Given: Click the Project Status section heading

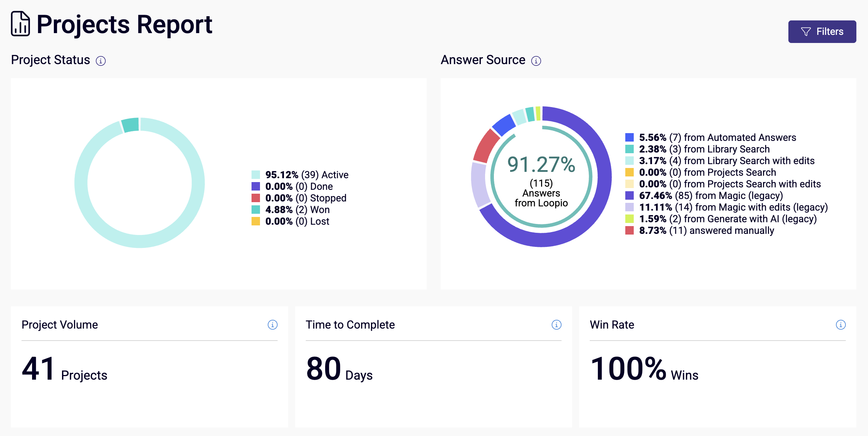Looking at the screenshot, I should point(51,60).
